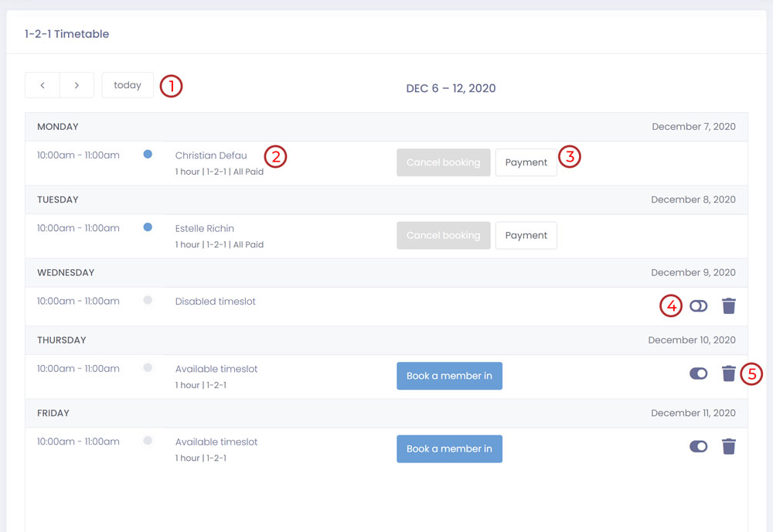This screenshot has width=773, height=532.
Task: Jump to today's date
Action: (x=128, y=85)
